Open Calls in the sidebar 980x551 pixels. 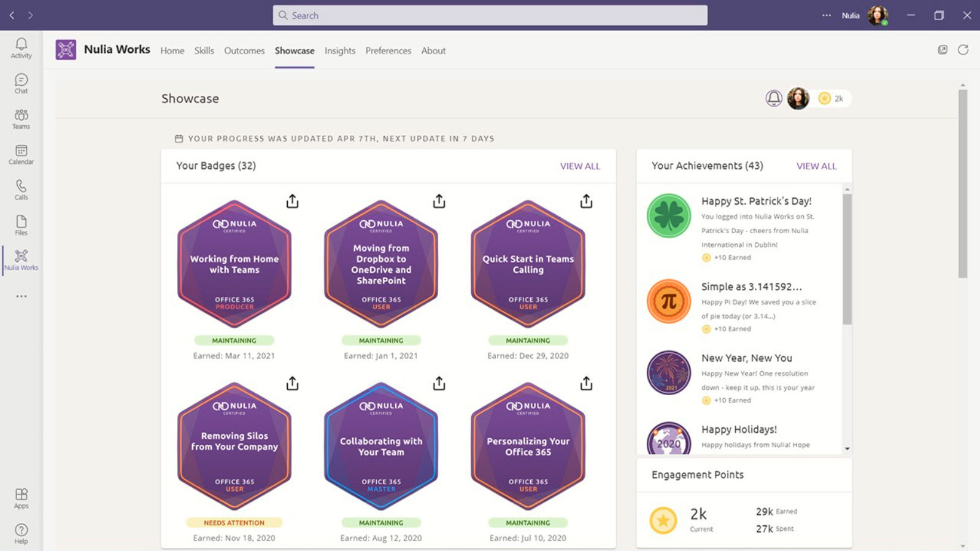(21, 190)
